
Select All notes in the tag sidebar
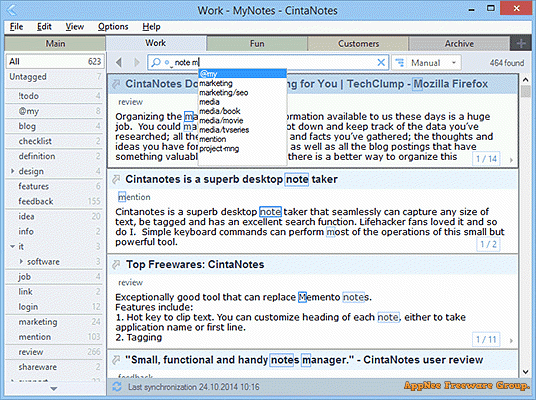coord(55,61)
